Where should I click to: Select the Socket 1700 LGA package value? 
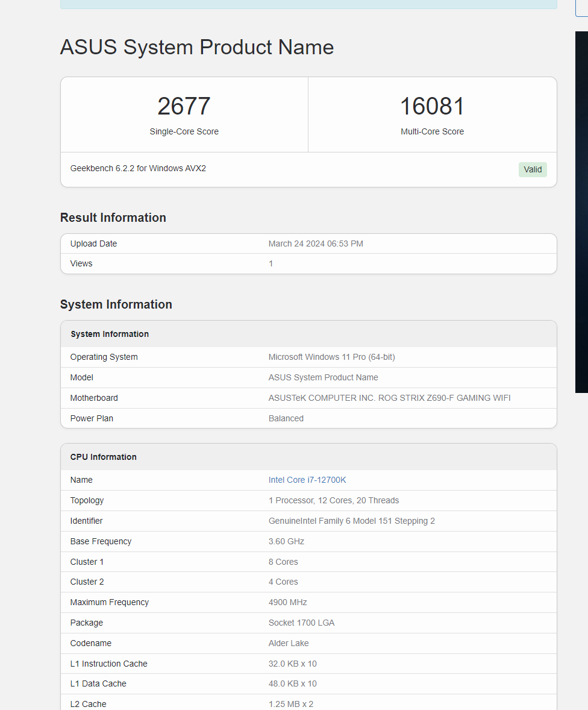point(301,623)
